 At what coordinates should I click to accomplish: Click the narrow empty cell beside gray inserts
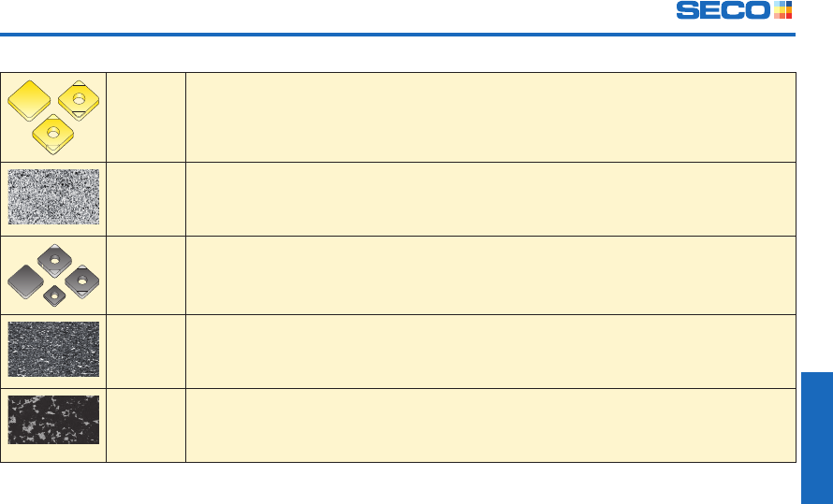coord(146,275)
